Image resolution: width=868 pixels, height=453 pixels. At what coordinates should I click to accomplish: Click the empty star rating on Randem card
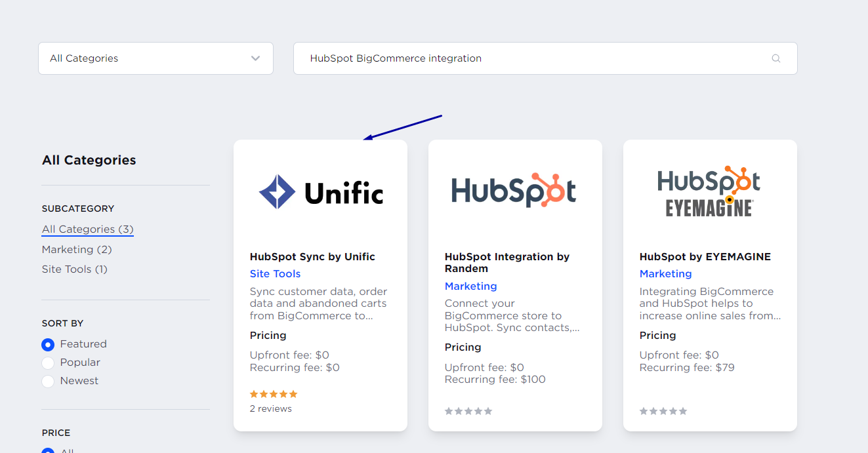468,411
